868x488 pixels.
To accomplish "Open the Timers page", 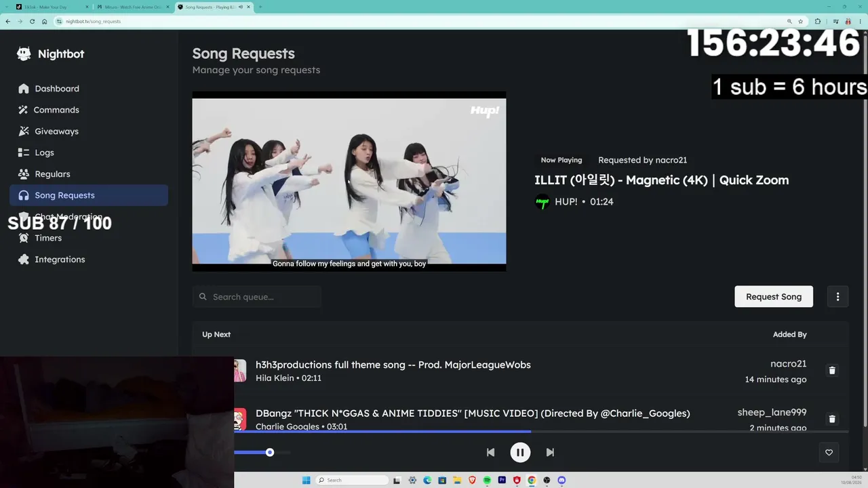I will click(x=89, y=238).
